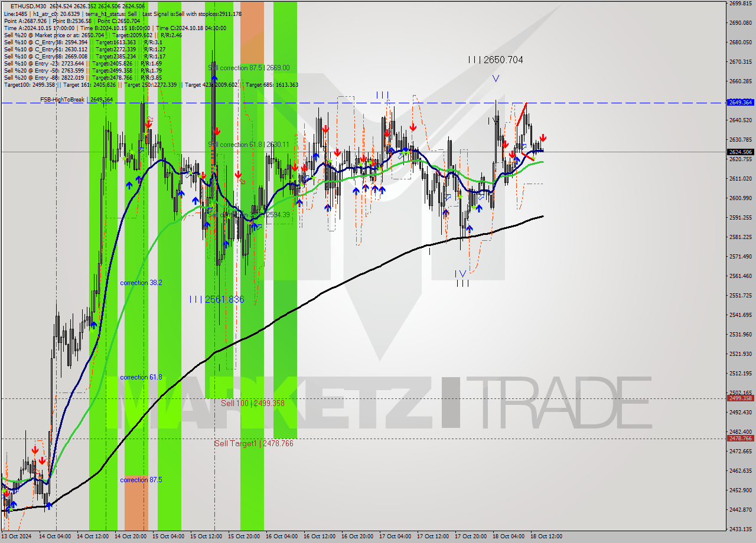Select 'Sell correction 61.8 | 2630.11' label
Viewport: 756px width, 543px height.
pos(249,145)
